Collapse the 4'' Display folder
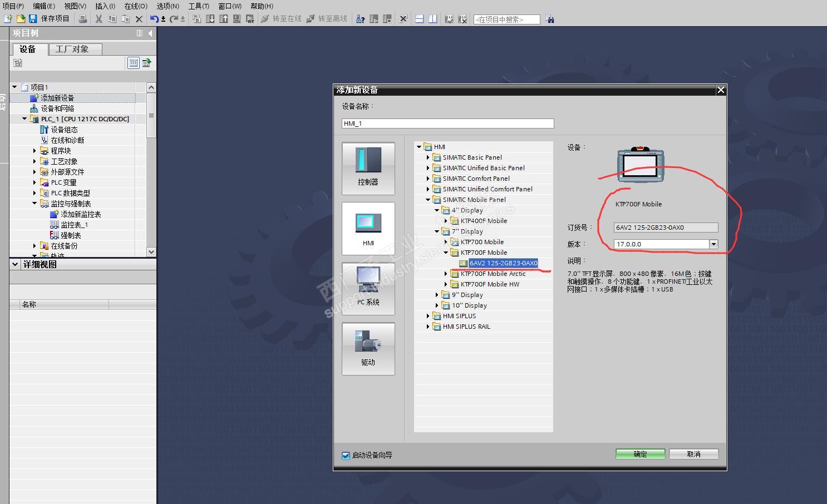Viewport: 827px width, 504px height. click(x=437, y=210)
